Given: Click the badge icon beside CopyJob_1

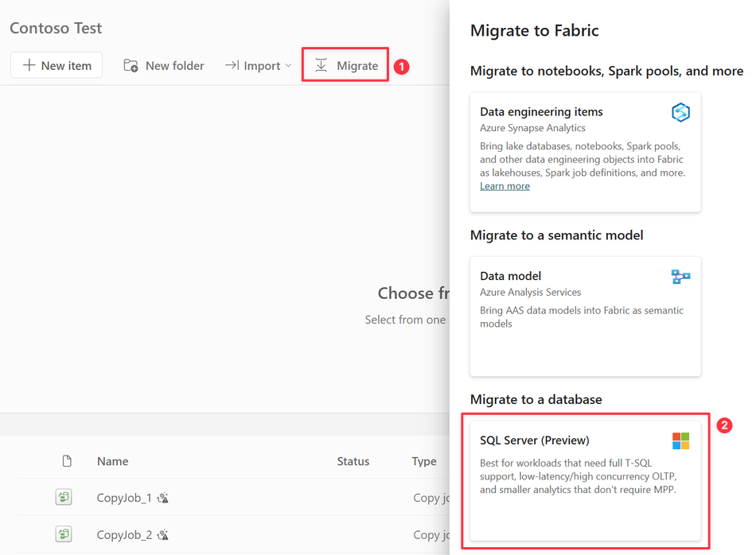Looking at the screenshot, I should [x=163, y=498].
